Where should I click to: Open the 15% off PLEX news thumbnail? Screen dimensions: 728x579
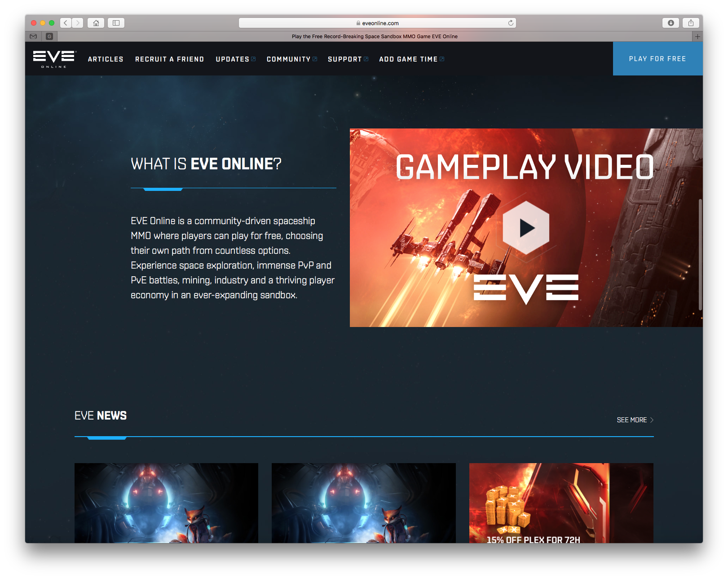pyautogui.click(x=561, y=503)
